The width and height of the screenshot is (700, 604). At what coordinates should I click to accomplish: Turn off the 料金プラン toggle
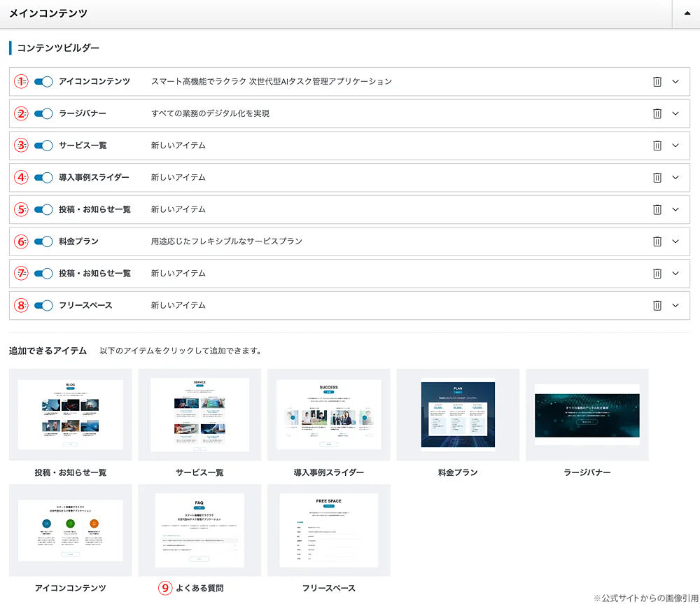click(x=43, y=241)
